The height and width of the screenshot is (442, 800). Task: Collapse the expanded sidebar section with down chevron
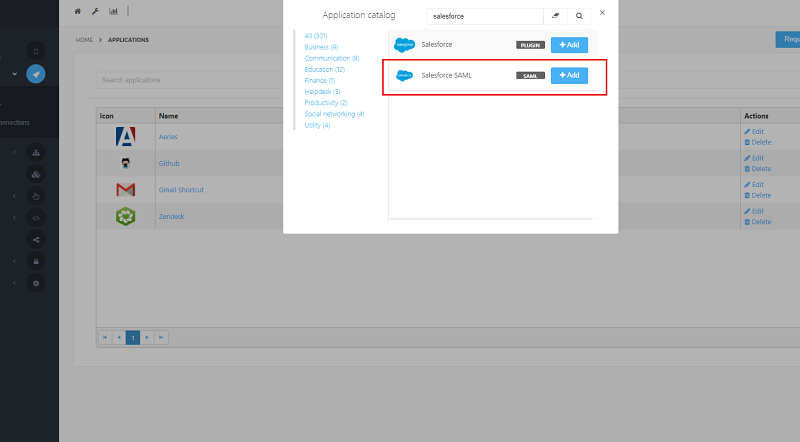(14, 74)
